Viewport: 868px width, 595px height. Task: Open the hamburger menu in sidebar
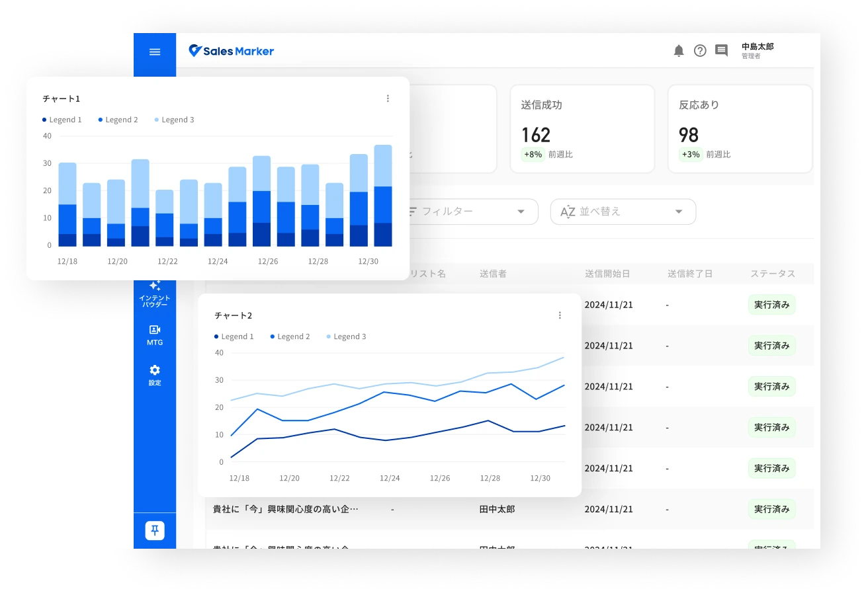coord(155,52)
